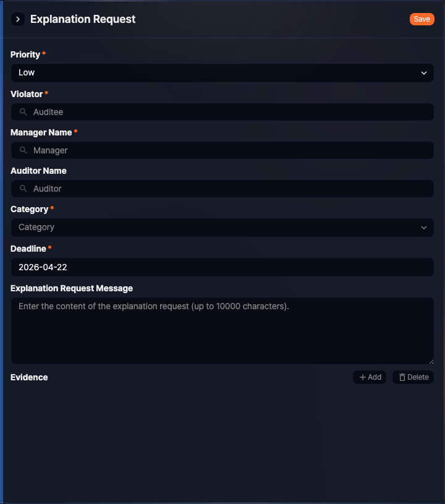Image resolution: width=445 pixels, height=504 pixels.
Task: Click the chevron on the Category dropdown
Action: 424,228
